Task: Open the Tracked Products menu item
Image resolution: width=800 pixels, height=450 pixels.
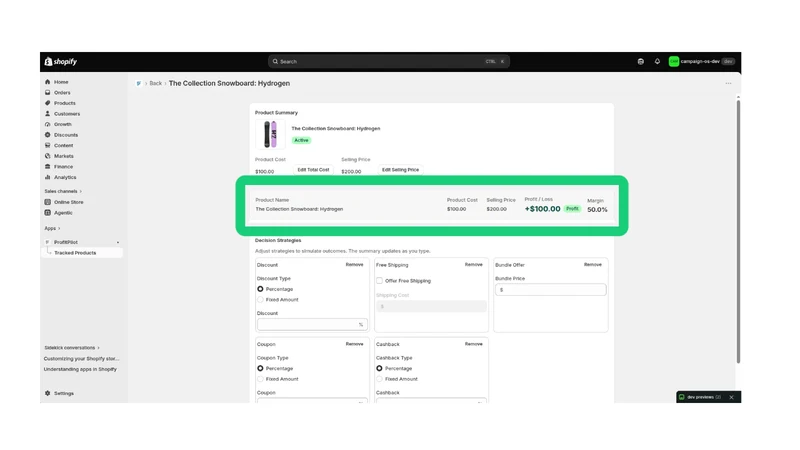Action: (x=75, y=253)
